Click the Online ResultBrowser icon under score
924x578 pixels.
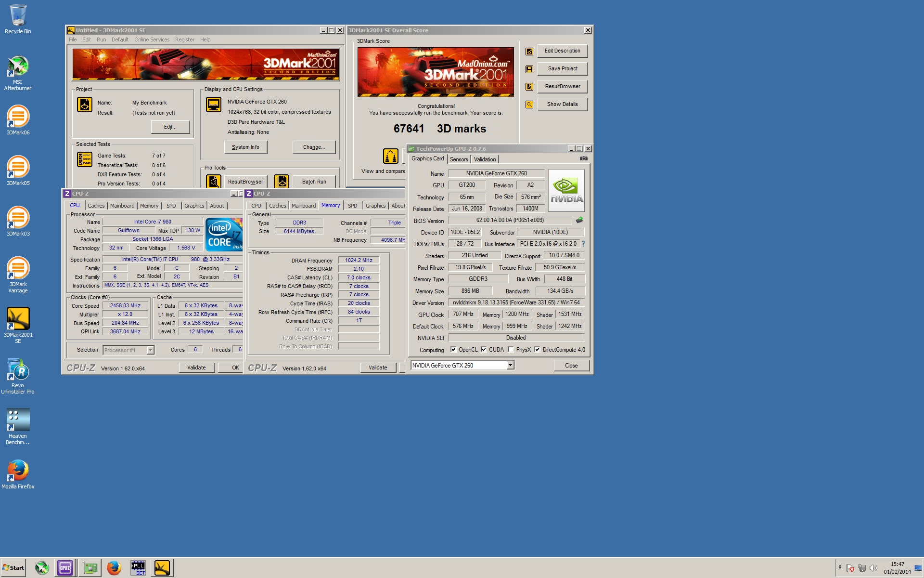390,156
